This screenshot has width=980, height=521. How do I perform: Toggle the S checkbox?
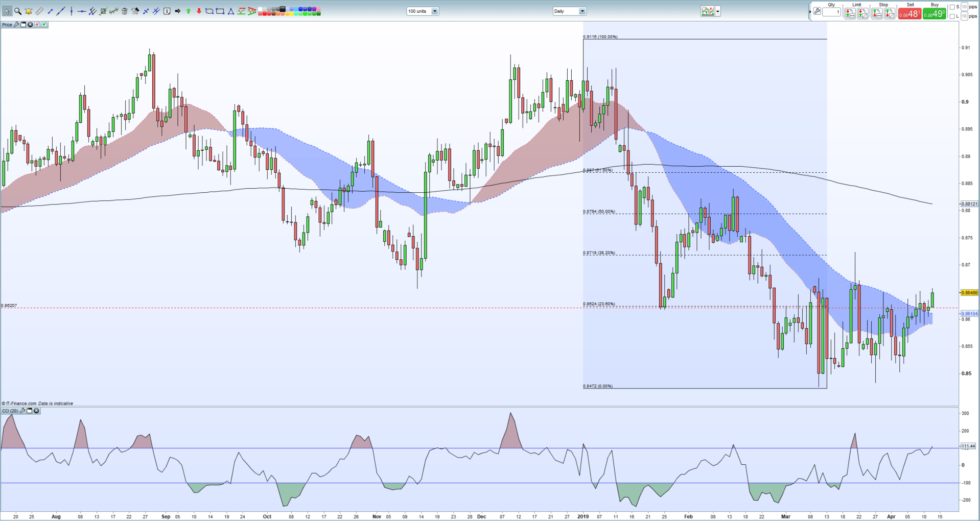pyautogui.click(x=952, y=7)
